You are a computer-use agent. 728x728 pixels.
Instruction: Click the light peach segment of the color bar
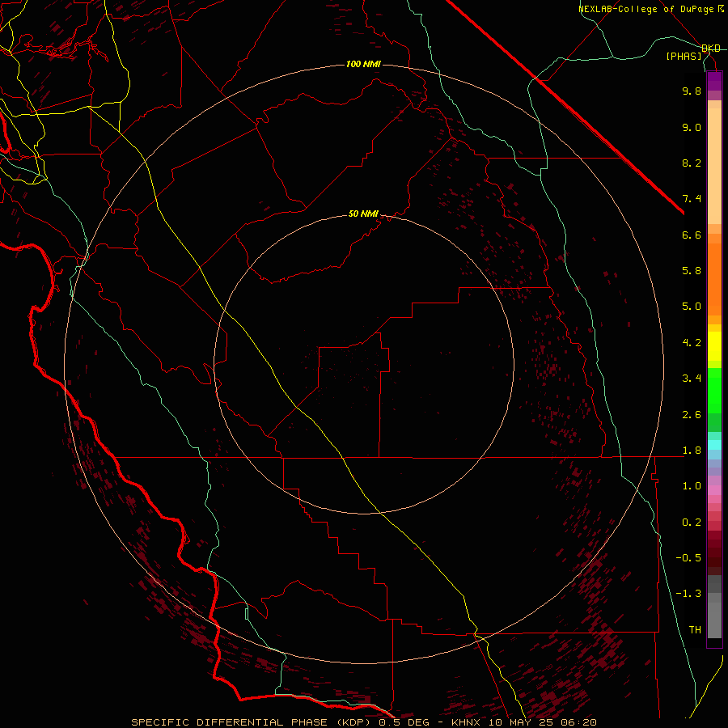(x=714, y=167)
